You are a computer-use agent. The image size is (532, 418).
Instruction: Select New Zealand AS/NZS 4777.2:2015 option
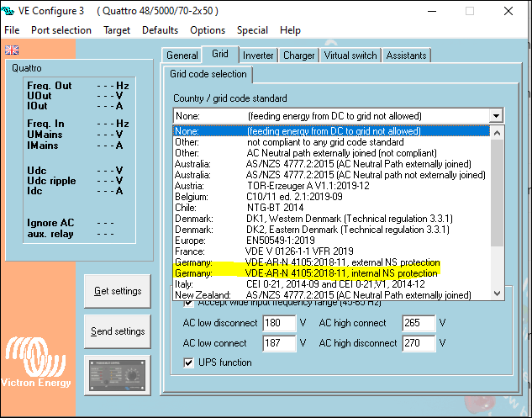coord(331,294)
